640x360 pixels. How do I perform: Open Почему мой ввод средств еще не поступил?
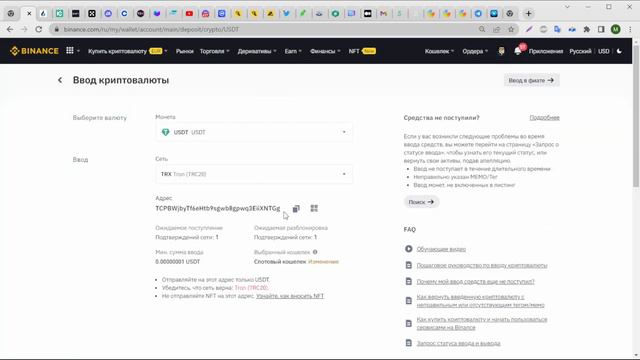(x=476, y=282)
